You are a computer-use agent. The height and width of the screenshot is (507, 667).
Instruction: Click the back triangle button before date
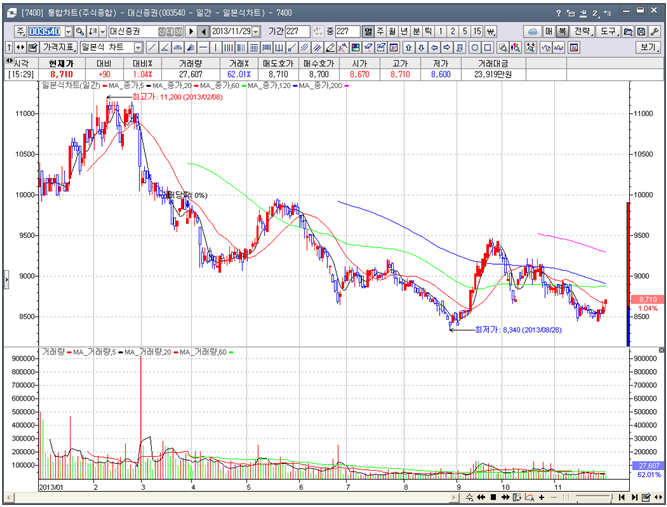pos(204,31)
